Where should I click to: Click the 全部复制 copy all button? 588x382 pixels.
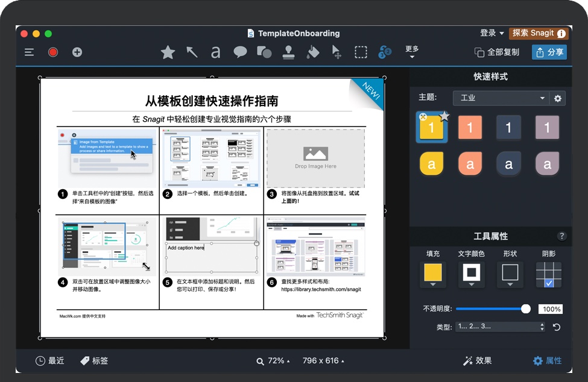[497, 52]
